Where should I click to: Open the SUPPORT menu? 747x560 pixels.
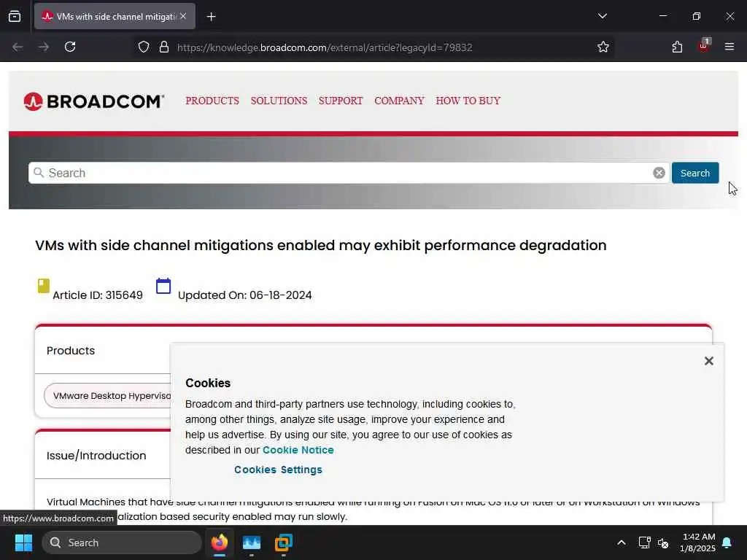[341, 101]
